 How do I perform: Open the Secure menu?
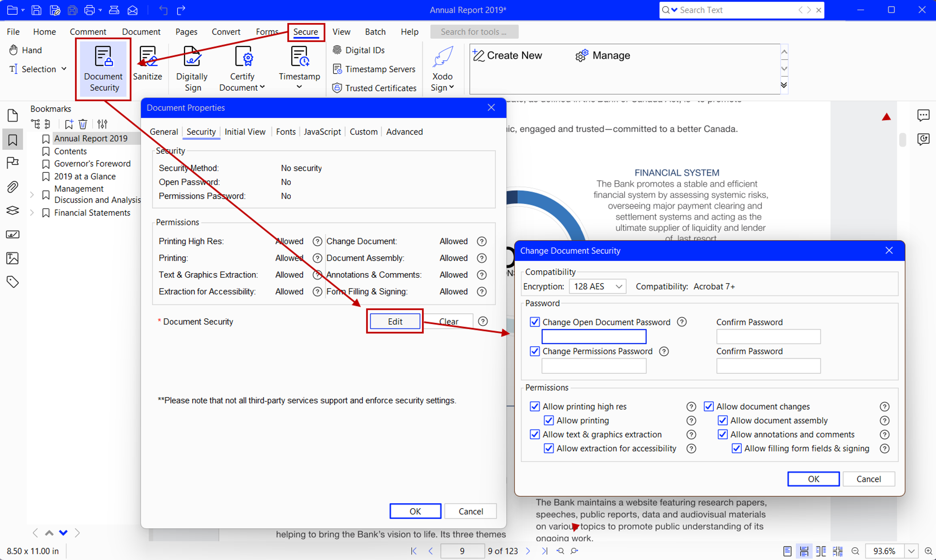coord(306,31)
